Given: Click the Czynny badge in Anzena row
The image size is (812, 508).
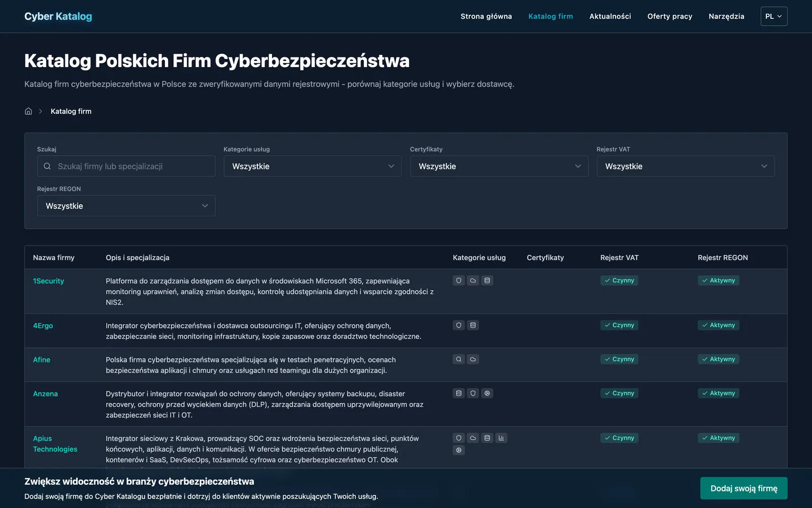Looking at the screenshot, I should [619, 393].
